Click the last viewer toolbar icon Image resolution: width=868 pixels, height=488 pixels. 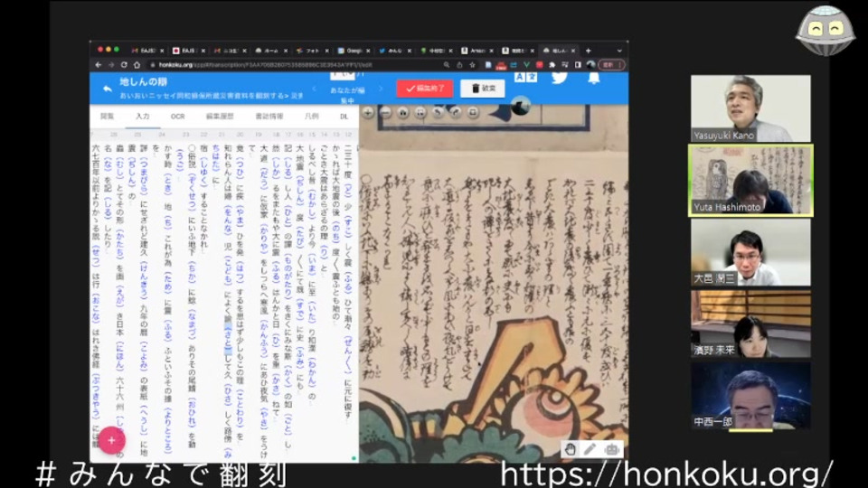[473, 113]
